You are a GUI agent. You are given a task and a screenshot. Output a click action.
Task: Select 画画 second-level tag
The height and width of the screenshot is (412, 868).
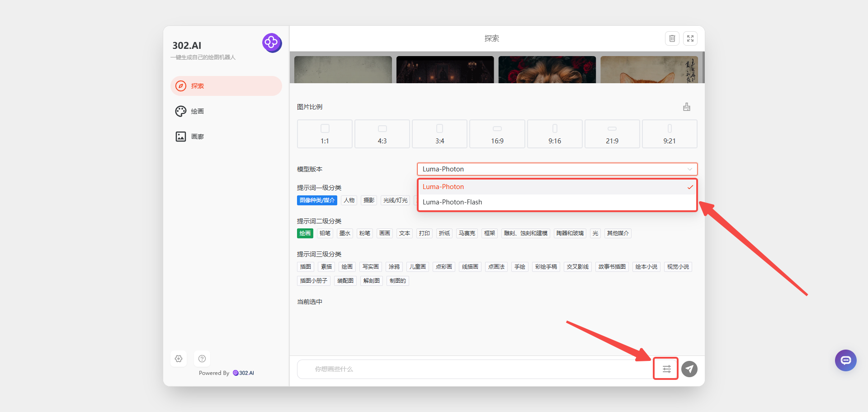tap(385, 233)
